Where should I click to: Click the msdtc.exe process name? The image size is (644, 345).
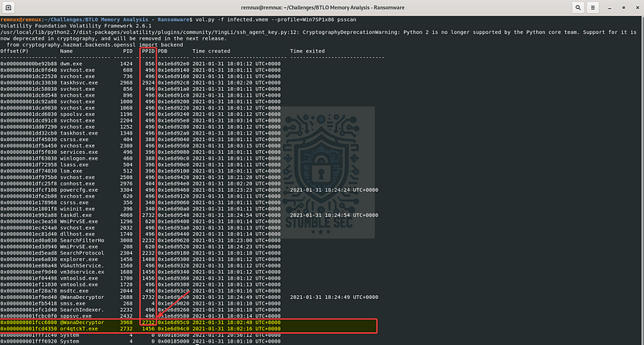(x=74, y=291)
